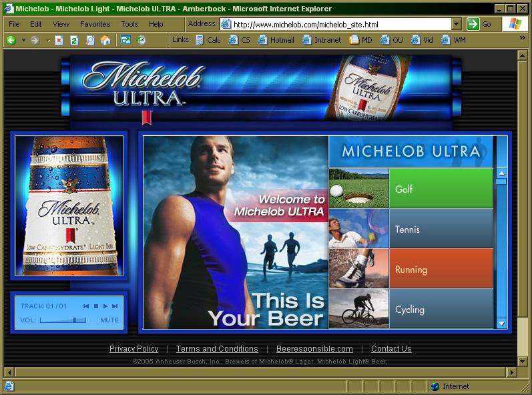Image resolution: width=532 pixels, height=395 pixels.
Task: Open the Search icon in the toolbar
Action: [x=90, y=40]
